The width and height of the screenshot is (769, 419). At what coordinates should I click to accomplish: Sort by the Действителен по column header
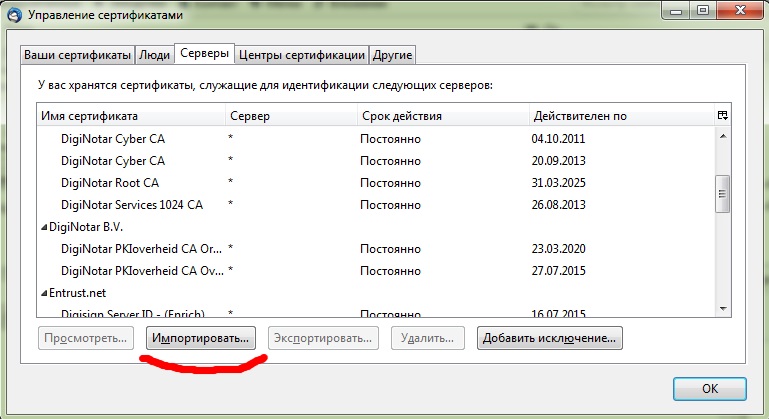(x=622, y=116)
